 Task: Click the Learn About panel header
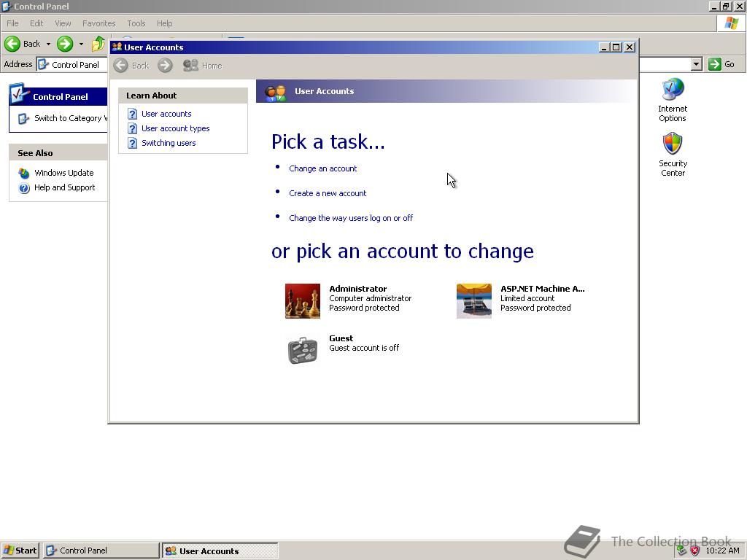(183, 96)
